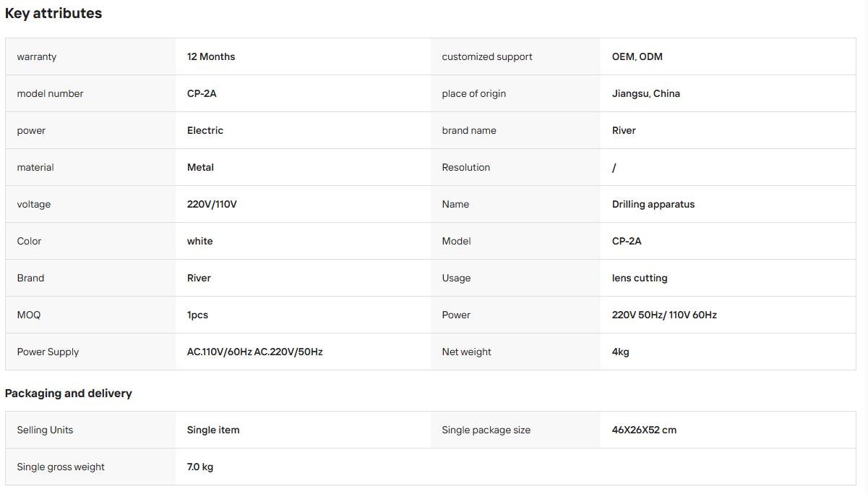The width and height of the screenshot is (868, 497).
Task: Click the lens cutting usage value
Action: (x=640, y=278)
